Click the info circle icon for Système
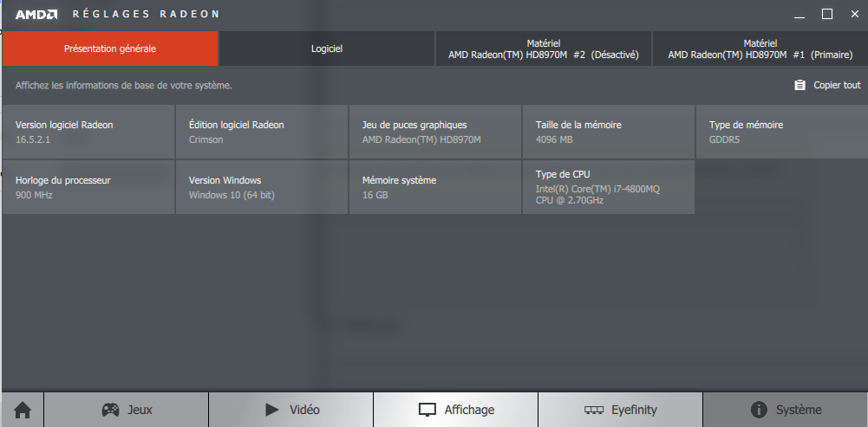The height and width of the screenshot is (427, 868). [x=759, y=410]
